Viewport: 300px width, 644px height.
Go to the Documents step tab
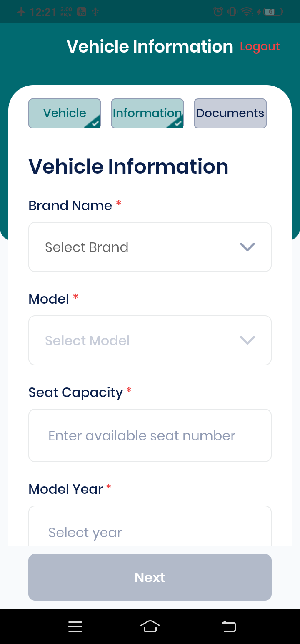(230, 113)
